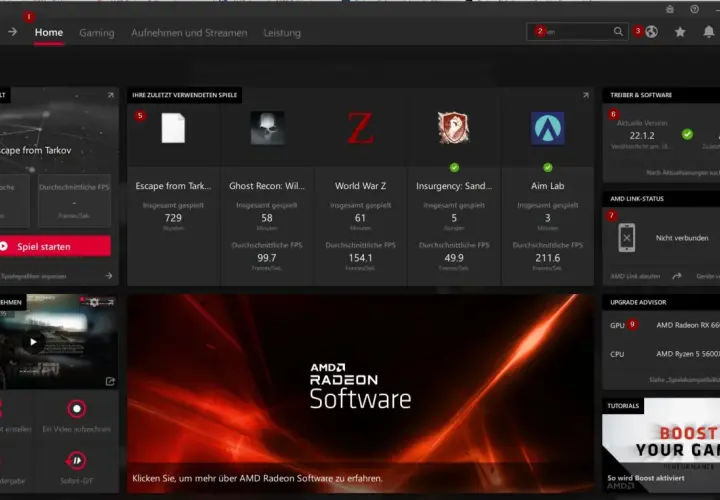Click the magnifying glass search icon
This screenshot has width=720, height=500.
[x=618, y=31]
